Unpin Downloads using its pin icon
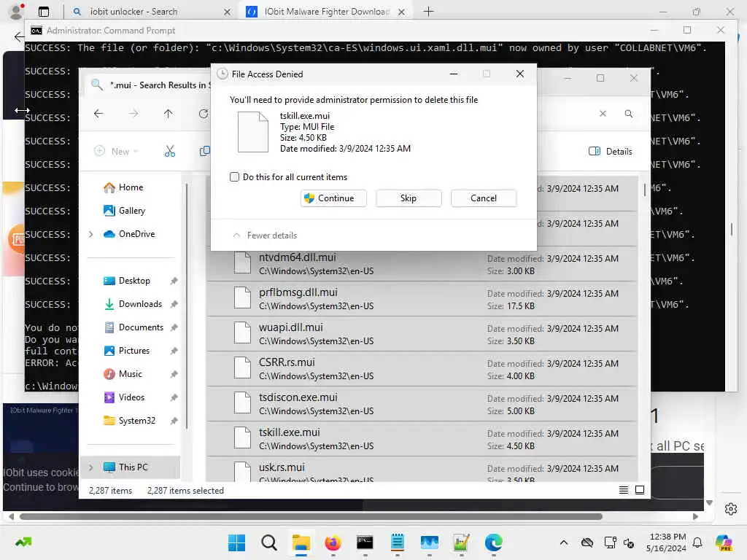747x560 pixels. point(174,304)
